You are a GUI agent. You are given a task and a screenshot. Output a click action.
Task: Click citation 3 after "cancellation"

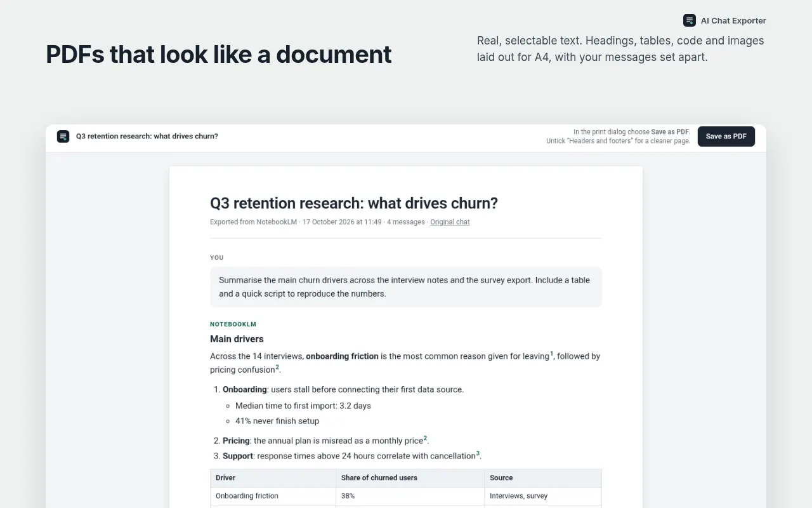[x=478, y=453]
